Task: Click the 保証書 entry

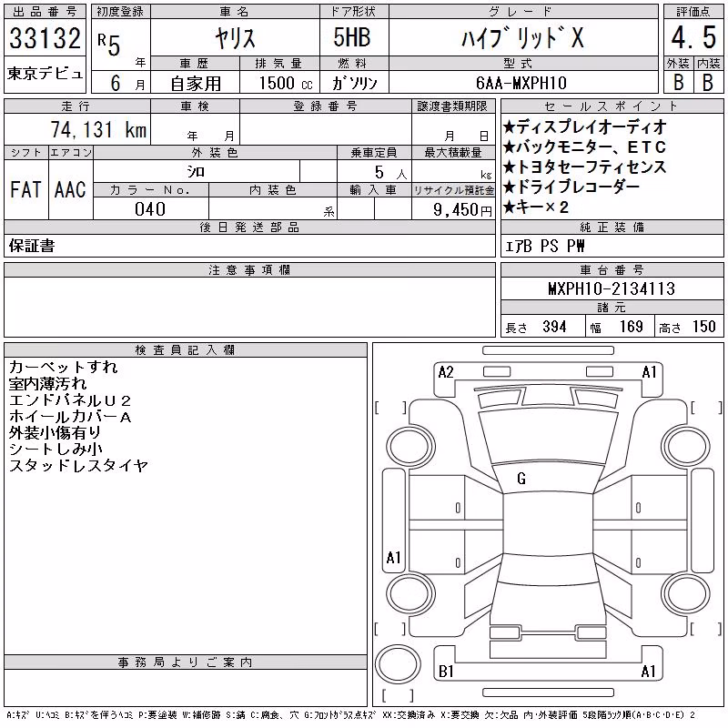Action: (x=32, y=246)
